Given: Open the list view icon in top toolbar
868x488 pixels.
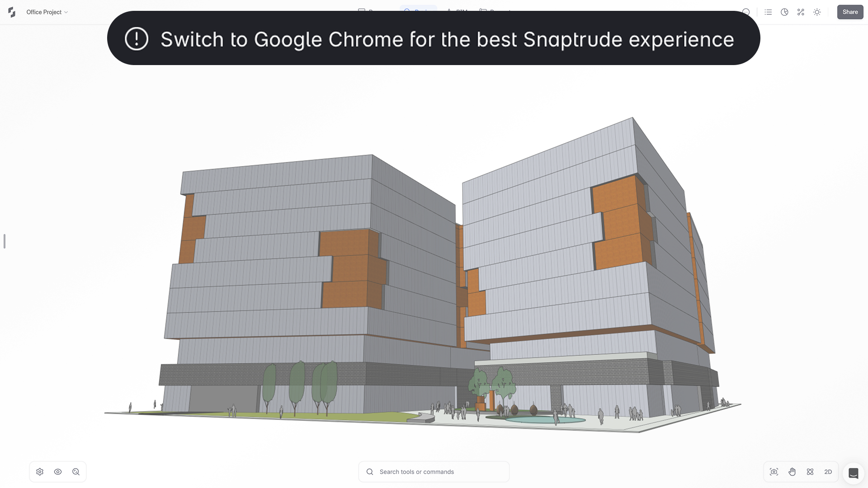Looking at the screenshot, I should point(768,12).
